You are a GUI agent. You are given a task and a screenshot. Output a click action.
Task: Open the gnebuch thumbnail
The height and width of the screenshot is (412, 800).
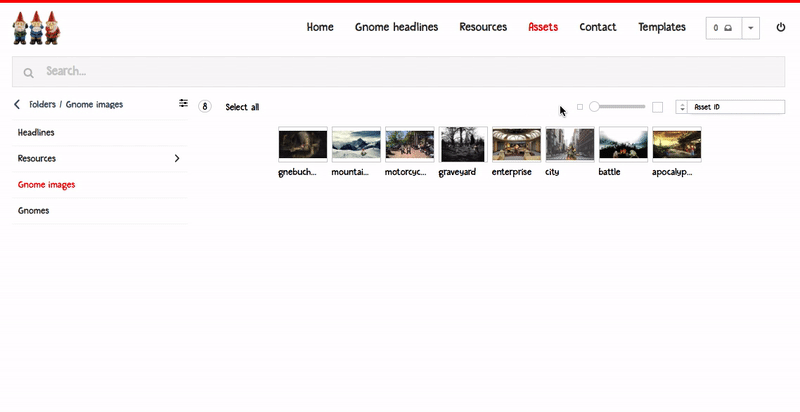303,144
